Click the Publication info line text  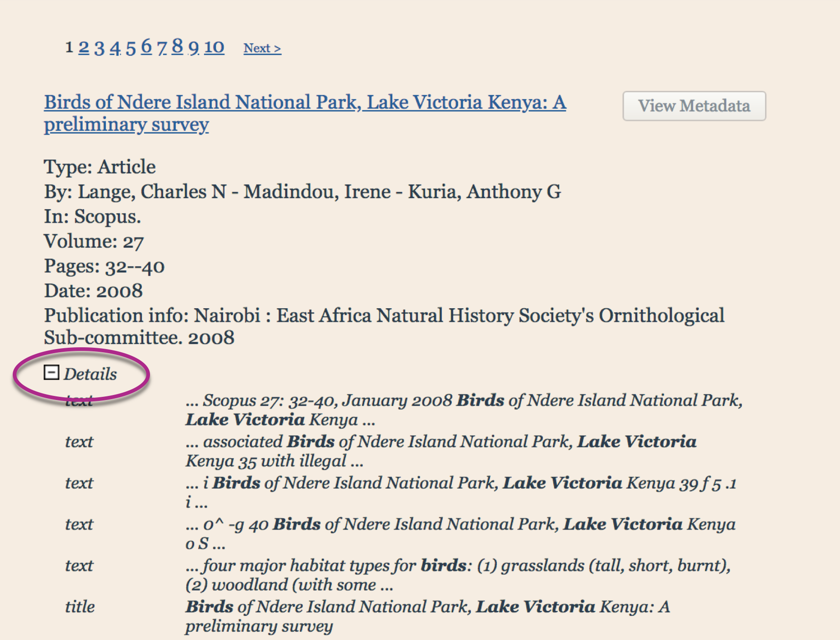384,326
